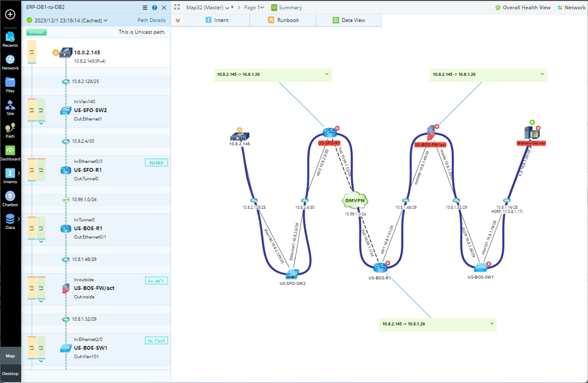Toggle the NHRP tag on US-SFO-R1
This screenshot has height=383, width=588.
pyautogui.click(x=156, y=163)
